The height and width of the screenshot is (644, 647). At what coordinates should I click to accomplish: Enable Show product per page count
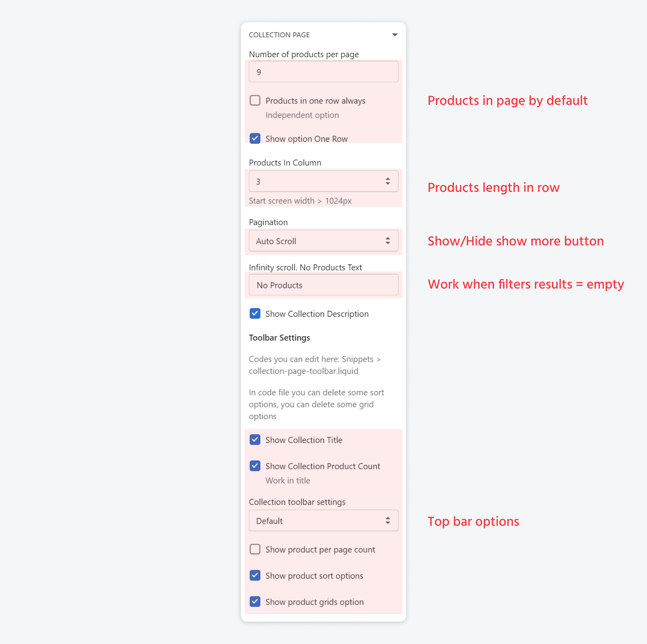(x=255, y=549)
